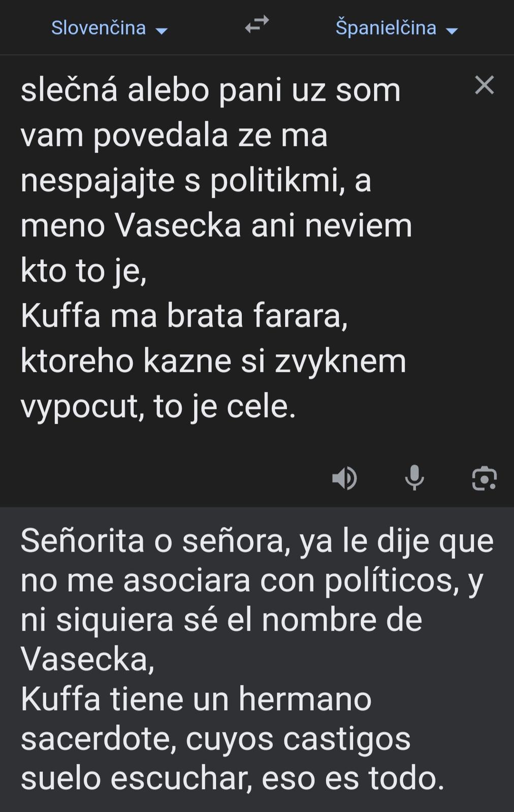Place cursor after "to je cele."
Image resolution: width=514 pixels, height=812 pixels.
click(x=297, y=407)
